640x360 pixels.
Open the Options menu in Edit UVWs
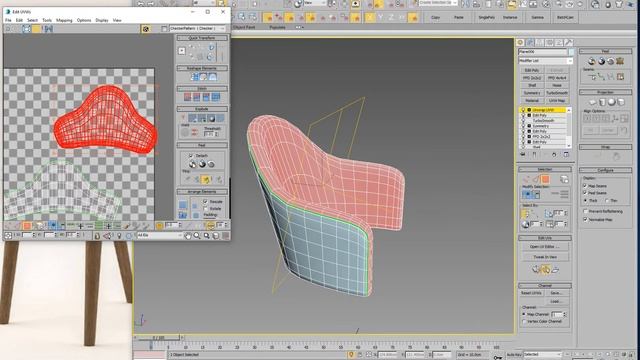84,20
